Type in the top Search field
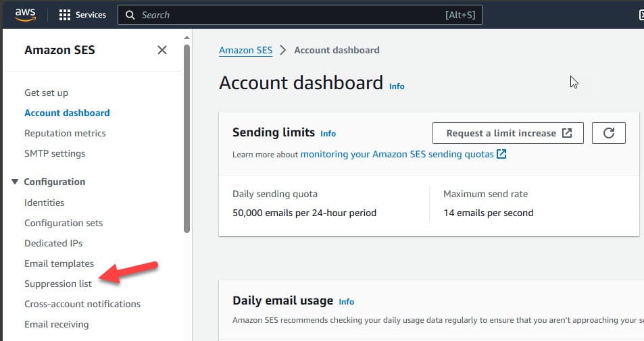 pyautogui.click(x=291, y=15)
